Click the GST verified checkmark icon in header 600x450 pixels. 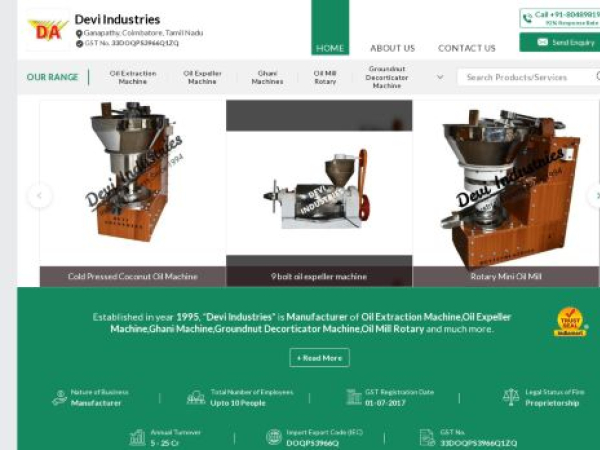coord(79,44)
